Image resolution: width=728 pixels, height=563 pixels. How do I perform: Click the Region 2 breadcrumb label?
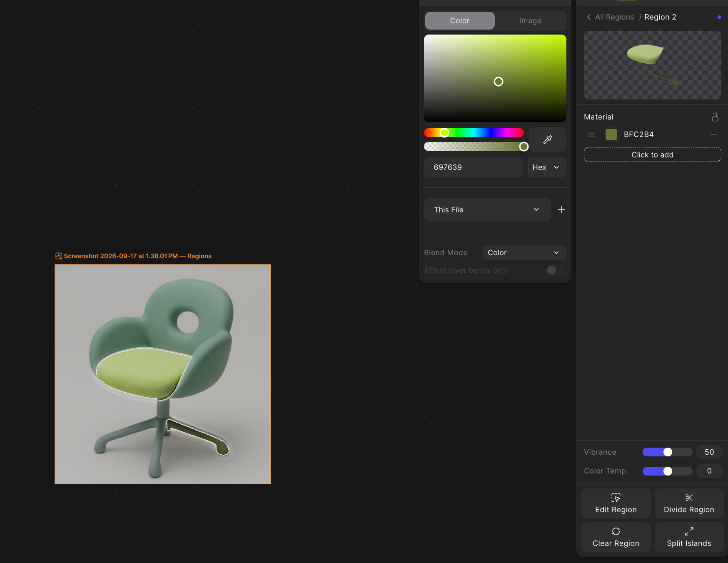[660, 17]
